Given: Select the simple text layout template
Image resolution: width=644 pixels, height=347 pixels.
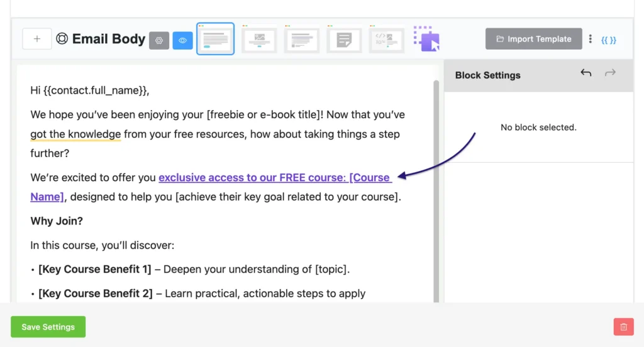Looking at the screenshot, I should click(x=215, y=39).
